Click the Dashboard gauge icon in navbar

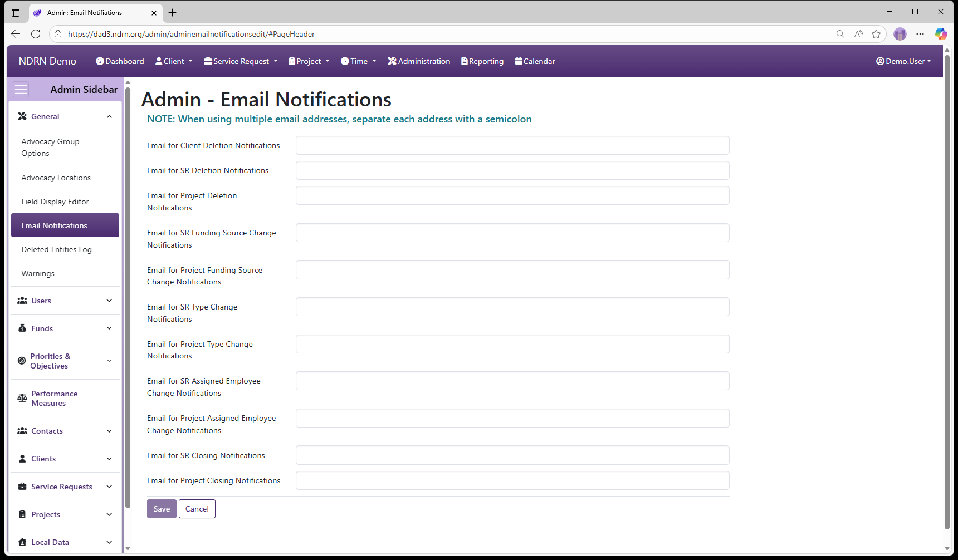100,61
